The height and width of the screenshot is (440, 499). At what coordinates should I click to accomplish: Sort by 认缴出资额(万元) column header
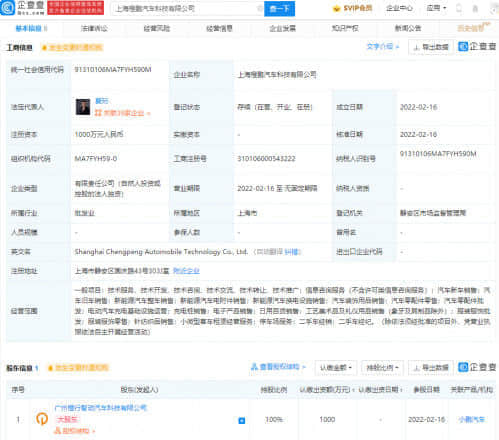327,389
